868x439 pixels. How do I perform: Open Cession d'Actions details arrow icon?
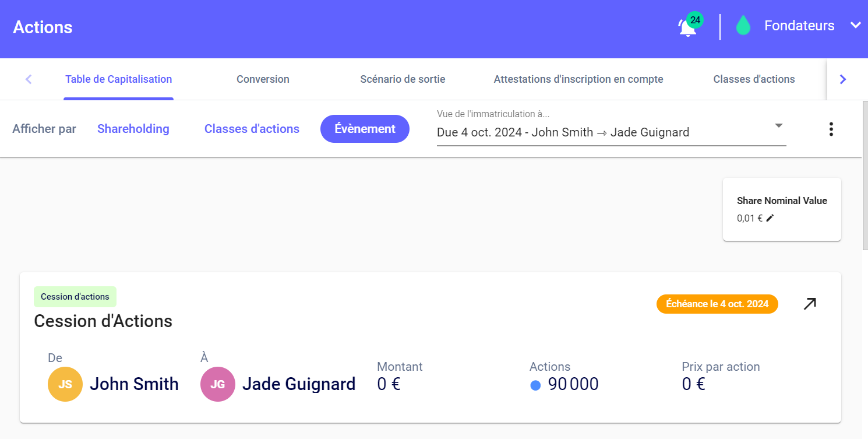coord(810,304)
